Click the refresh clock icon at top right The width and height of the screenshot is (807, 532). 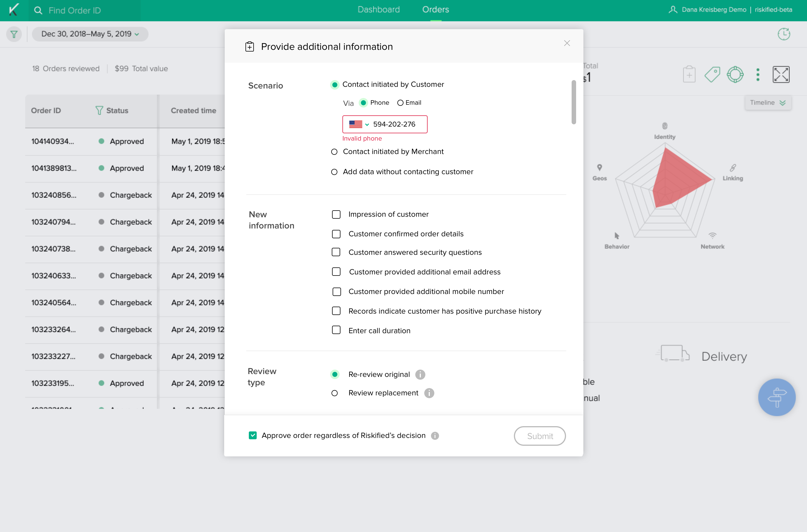tap(783, 34)
